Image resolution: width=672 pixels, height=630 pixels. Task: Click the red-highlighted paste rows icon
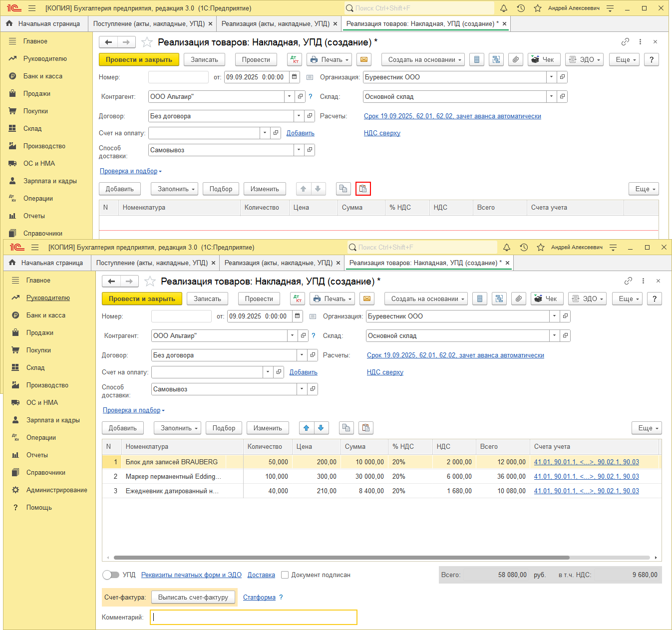363,189
